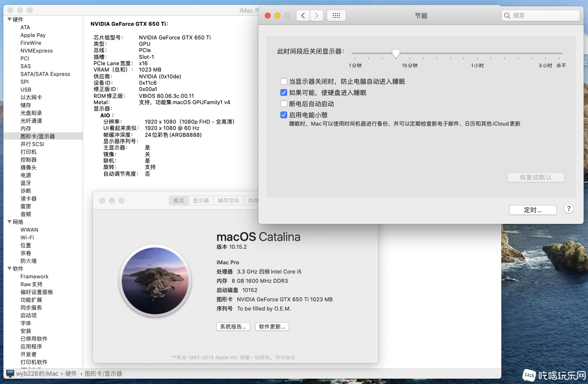Image resolution: width=588 pixels, height=384 pixels.
Task: Show all preferences via the grid icon
Action: click(336, 16)
